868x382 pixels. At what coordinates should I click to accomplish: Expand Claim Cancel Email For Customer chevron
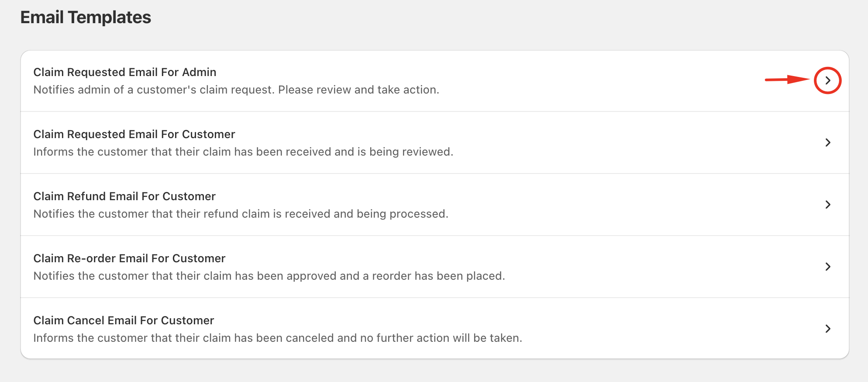(827, 329)
